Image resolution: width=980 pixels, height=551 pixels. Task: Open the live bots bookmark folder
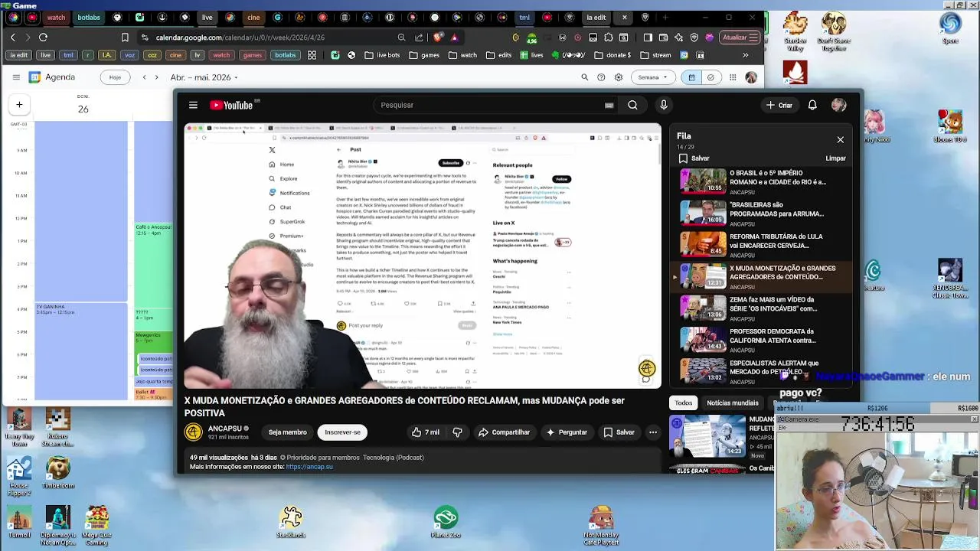point(382,55)
